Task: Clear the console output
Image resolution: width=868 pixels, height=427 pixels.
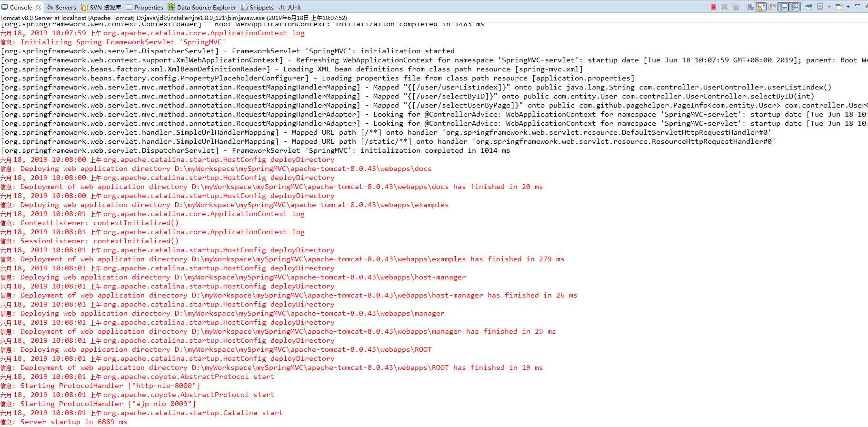Action: click(750, 7)
